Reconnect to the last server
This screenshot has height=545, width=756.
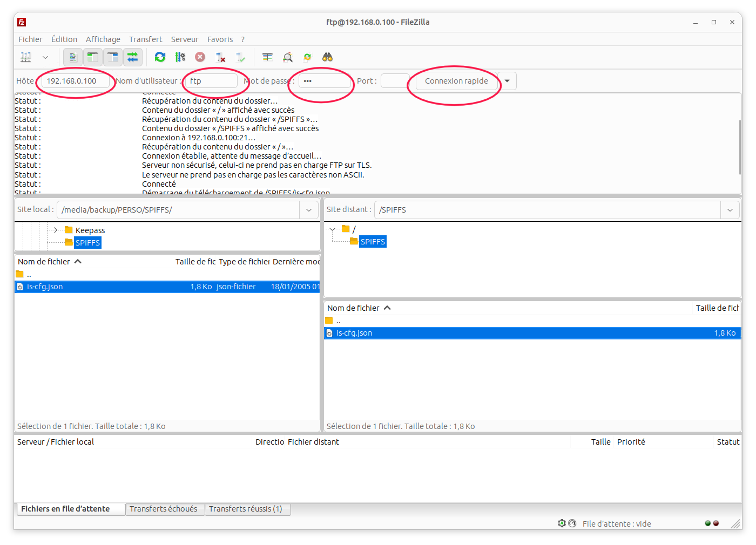click(240, 57)
